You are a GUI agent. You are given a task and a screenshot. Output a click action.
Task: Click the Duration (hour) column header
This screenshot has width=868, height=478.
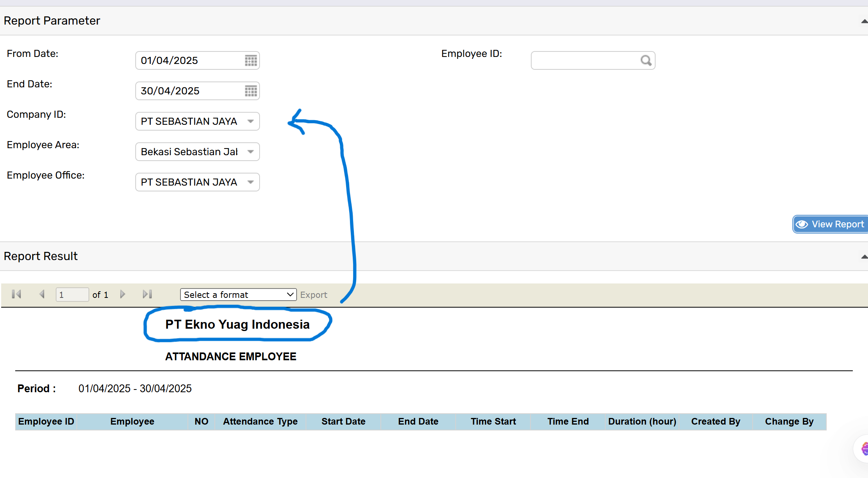coord(642,421)
